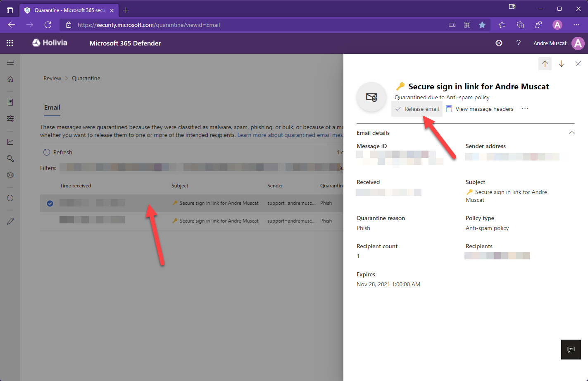Image resolution: width=588 pixels, height=381 pixels.
Task: Open the Defender help question mark icon
Action: [x=518, y=43]
